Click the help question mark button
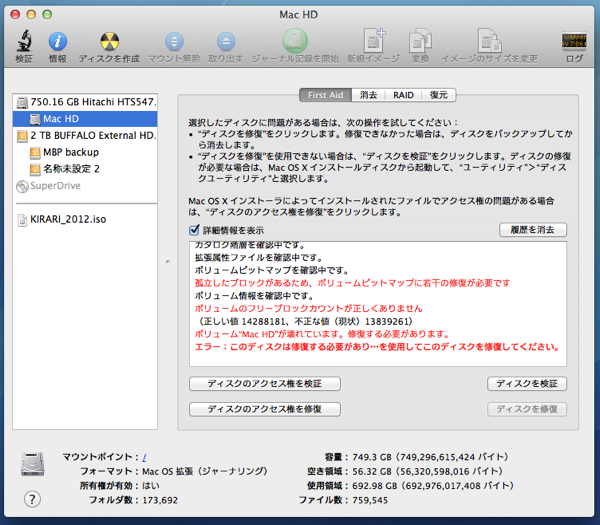The height and width of the screenshot is (525, 600). [32, 499]
